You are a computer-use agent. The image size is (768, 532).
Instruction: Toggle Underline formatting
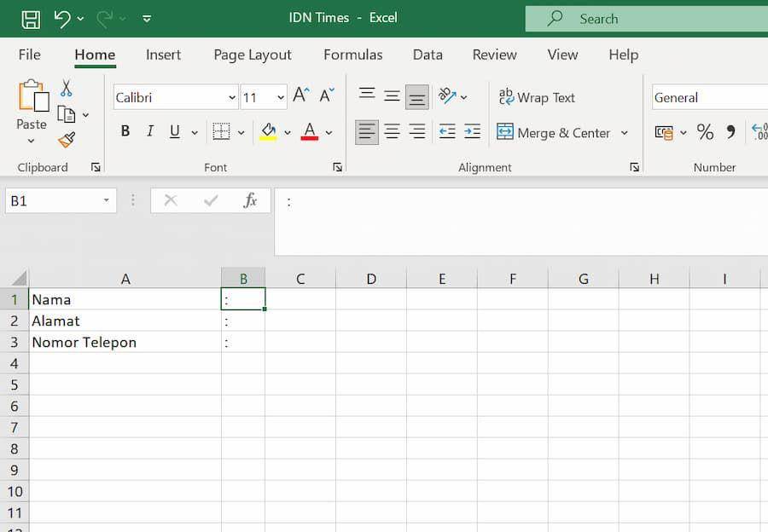pos(174,131)
